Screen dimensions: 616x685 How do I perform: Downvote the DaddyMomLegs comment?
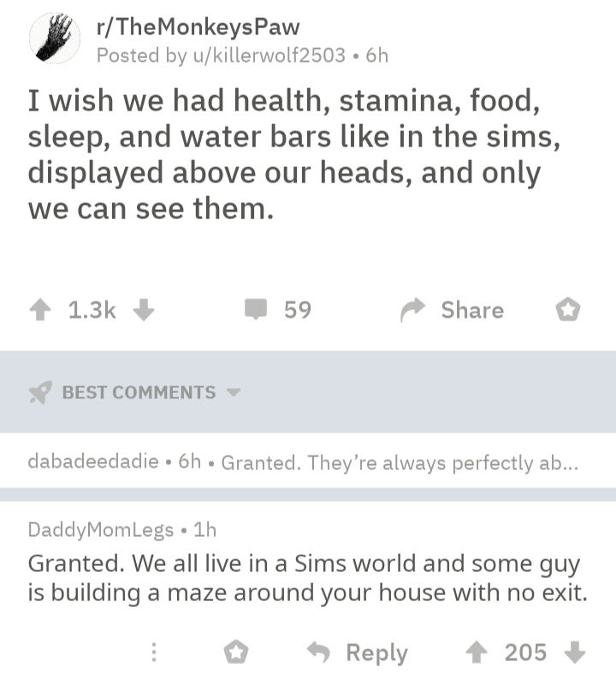[575, 652]
